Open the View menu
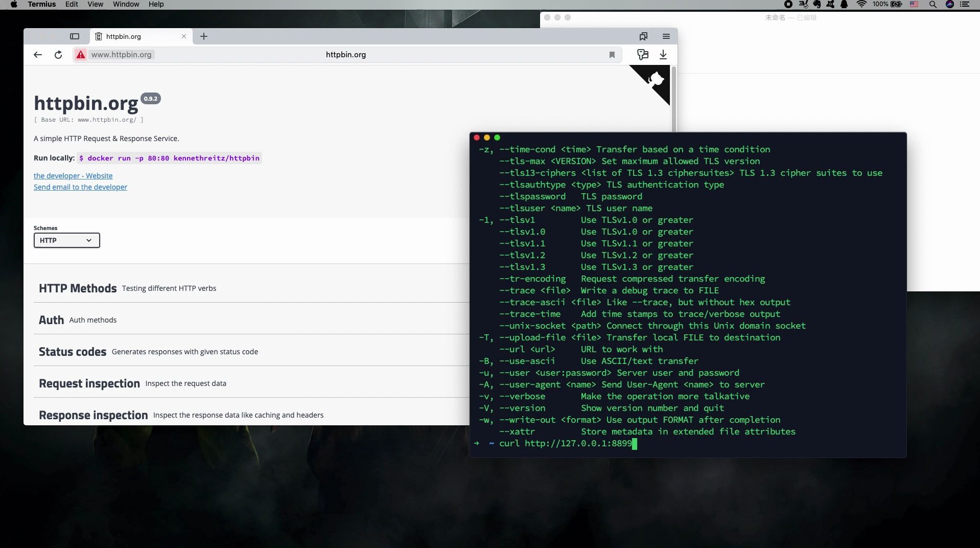The image size is (980, 548). tap(95, 4)
